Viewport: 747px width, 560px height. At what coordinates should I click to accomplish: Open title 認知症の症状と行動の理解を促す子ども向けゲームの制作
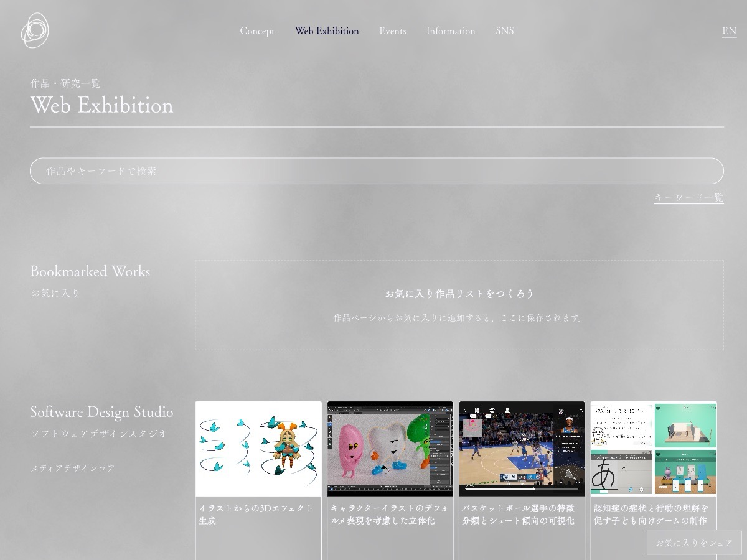click(651, 515)
